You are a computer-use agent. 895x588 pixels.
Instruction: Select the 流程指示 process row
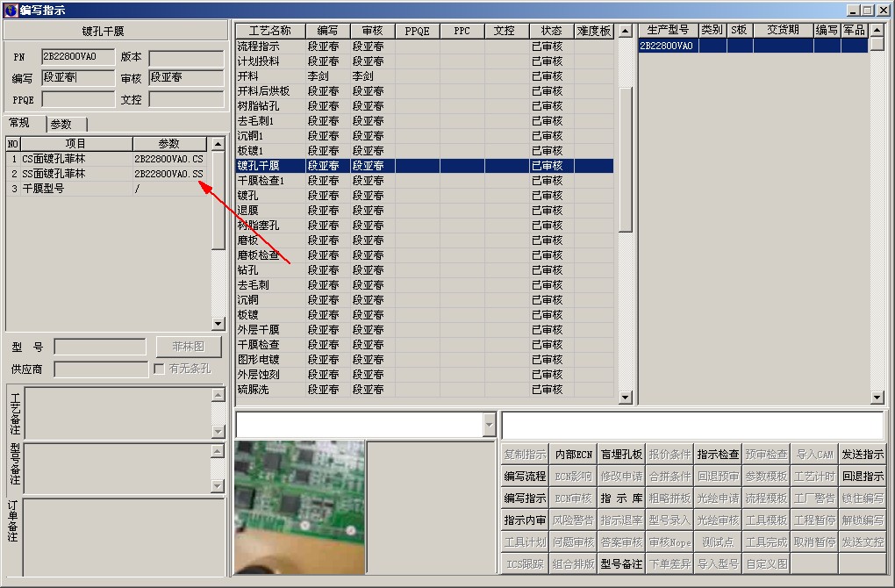pos(425,47)
